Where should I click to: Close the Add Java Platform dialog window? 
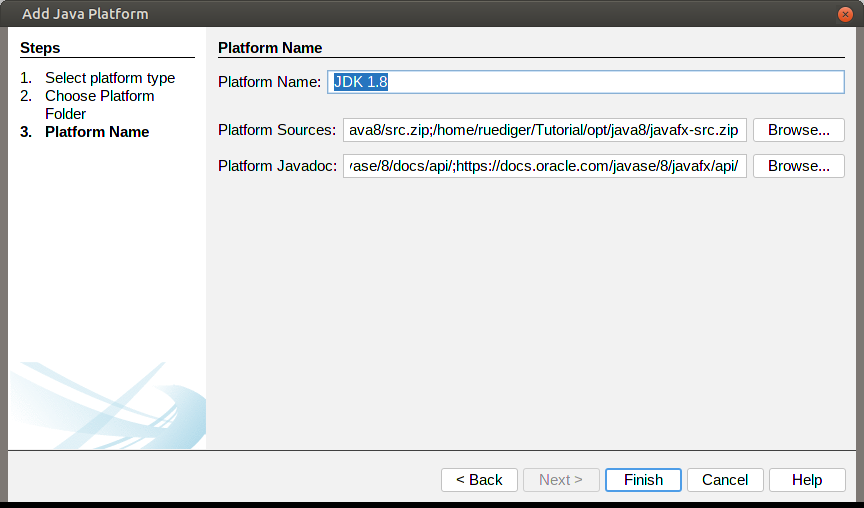[x=846, y=14]
